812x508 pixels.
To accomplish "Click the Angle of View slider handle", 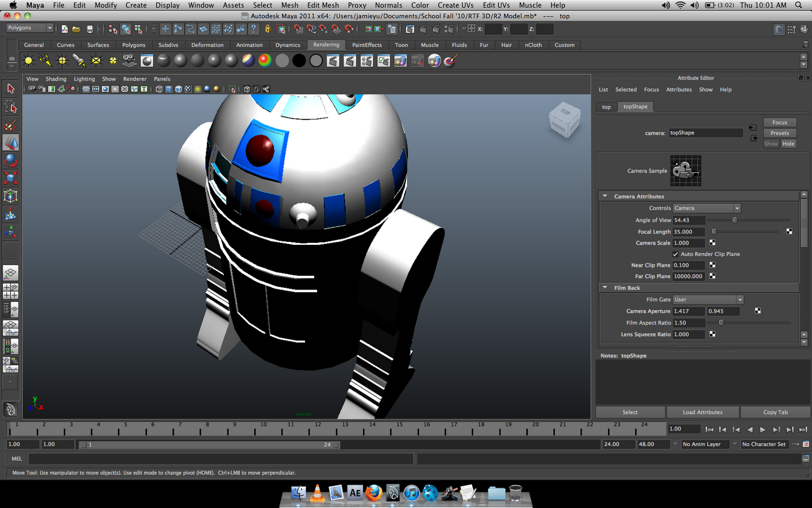I will coord(734,220).
